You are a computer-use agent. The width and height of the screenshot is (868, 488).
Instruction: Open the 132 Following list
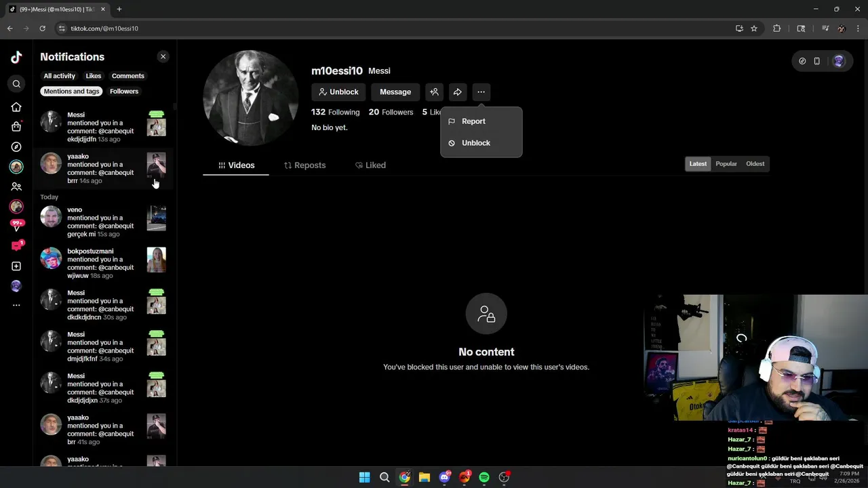[x=335, y=113]
